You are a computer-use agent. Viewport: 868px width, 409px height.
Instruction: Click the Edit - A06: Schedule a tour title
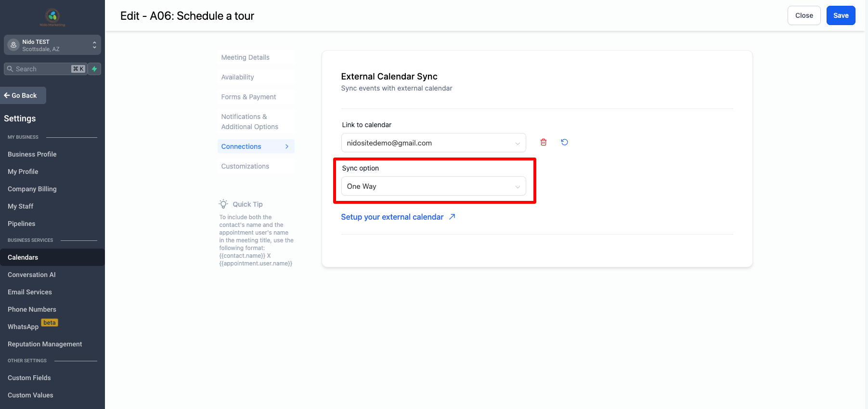pyautogui.click(x=187, y=16)
